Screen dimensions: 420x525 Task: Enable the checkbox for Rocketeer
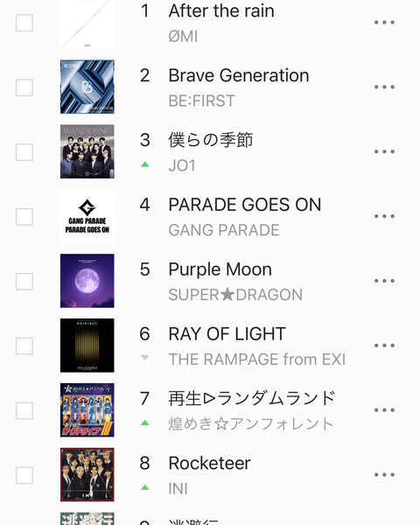coord(24,475)
